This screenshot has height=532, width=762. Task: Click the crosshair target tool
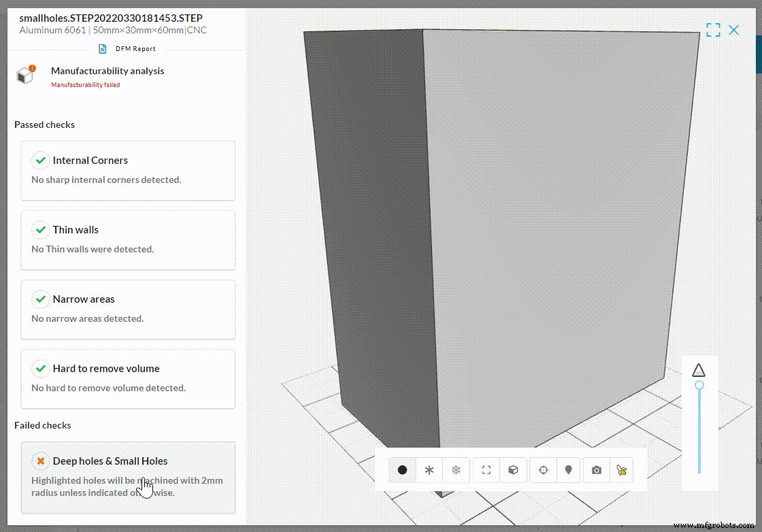coord(542,470)
